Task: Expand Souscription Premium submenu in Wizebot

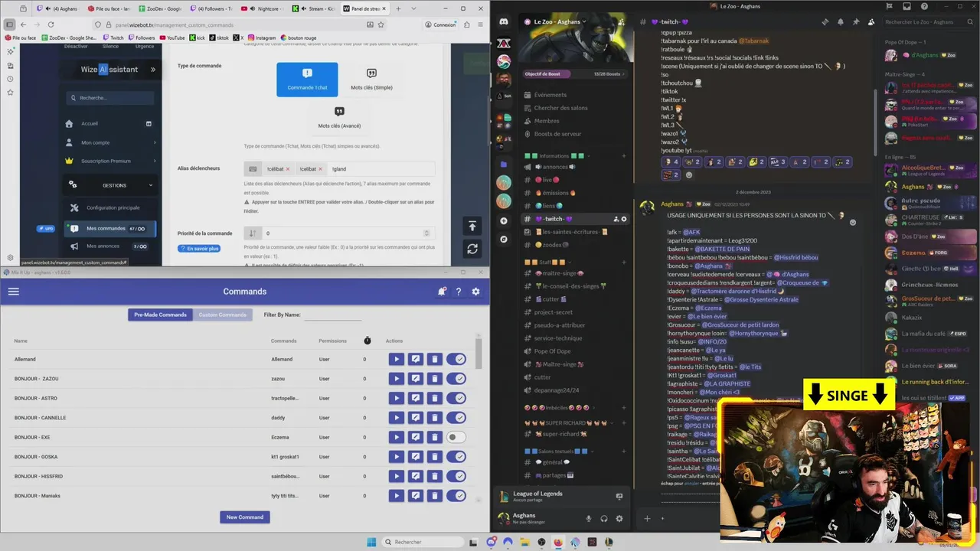Action: pyautogui.click(x=155, y=161)
